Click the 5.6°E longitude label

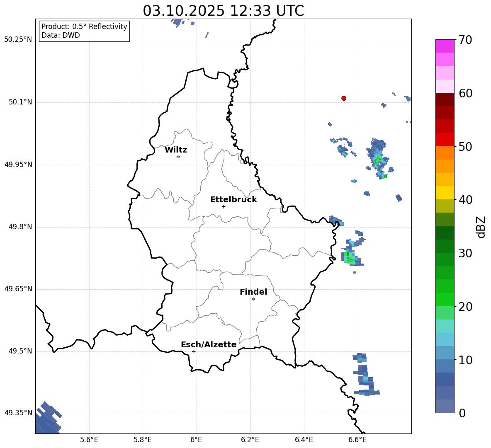tap(89, 440)
